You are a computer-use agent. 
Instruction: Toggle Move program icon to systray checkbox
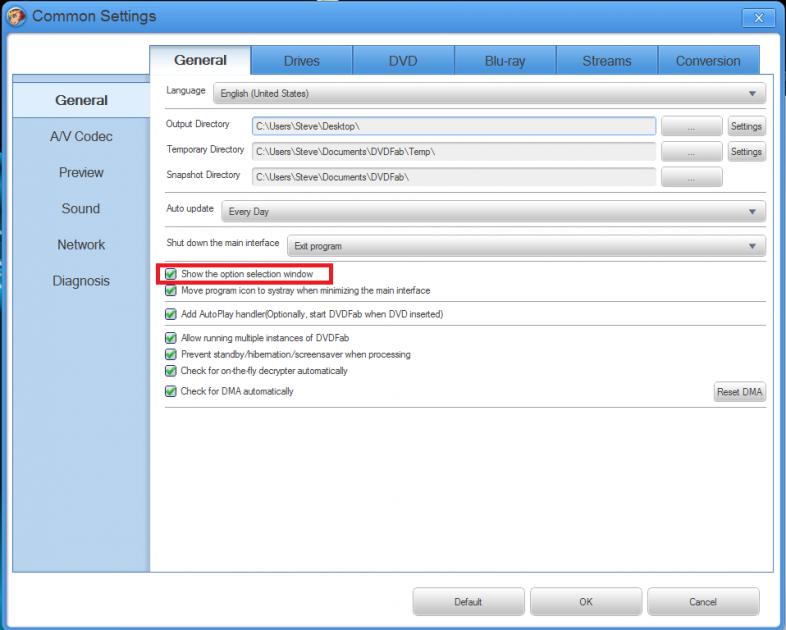click(x=171, y=291)
